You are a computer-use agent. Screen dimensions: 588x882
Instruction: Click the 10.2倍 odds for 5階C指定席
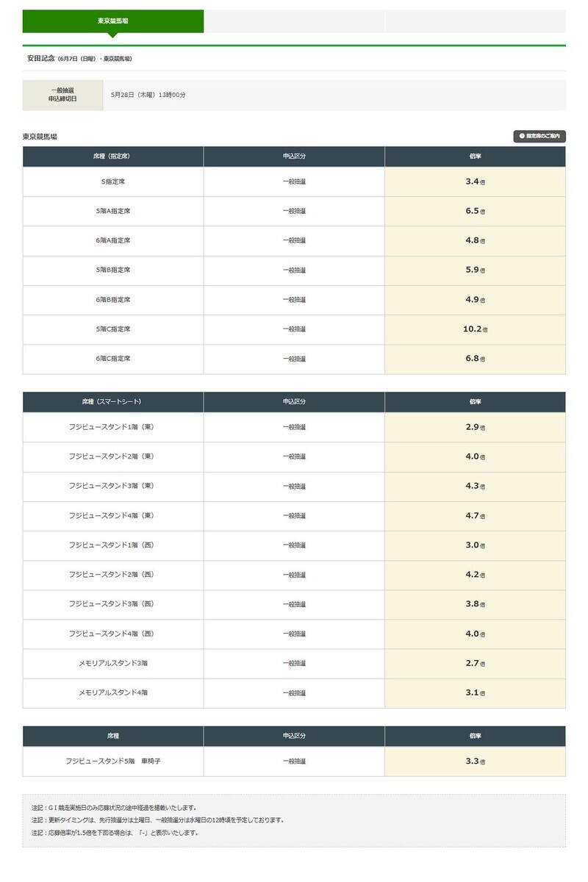(476, 329)
